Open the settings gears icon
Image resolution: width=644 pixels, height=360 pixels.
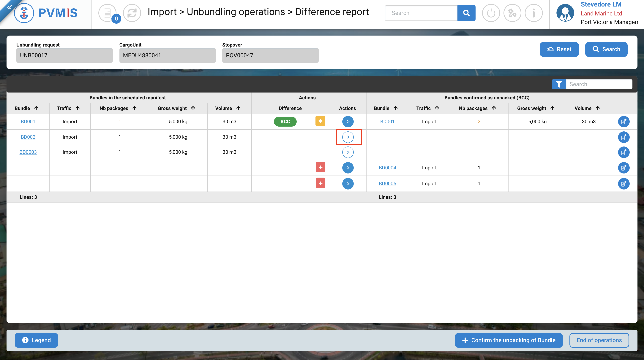click(512, 13)
